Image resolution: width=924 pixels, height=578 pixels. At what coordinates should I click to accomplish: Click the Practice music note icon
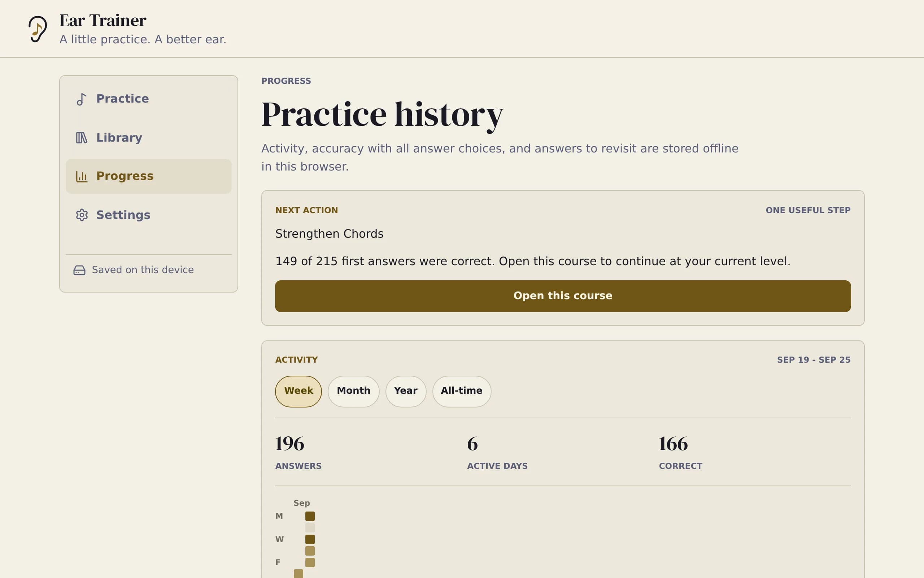pyautogui.click(x=81, y=99)
